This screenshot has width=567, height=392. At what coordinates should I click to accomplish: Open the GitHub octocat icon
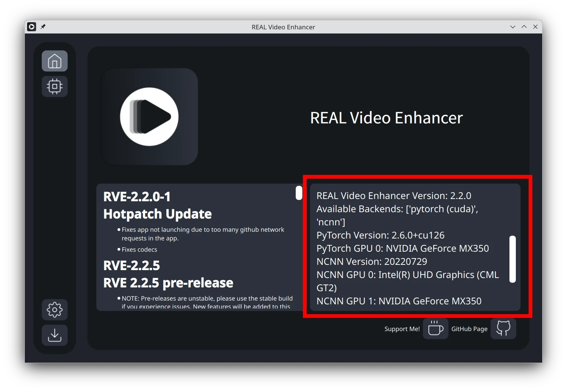pyautogui.click(x=503, y=328)
